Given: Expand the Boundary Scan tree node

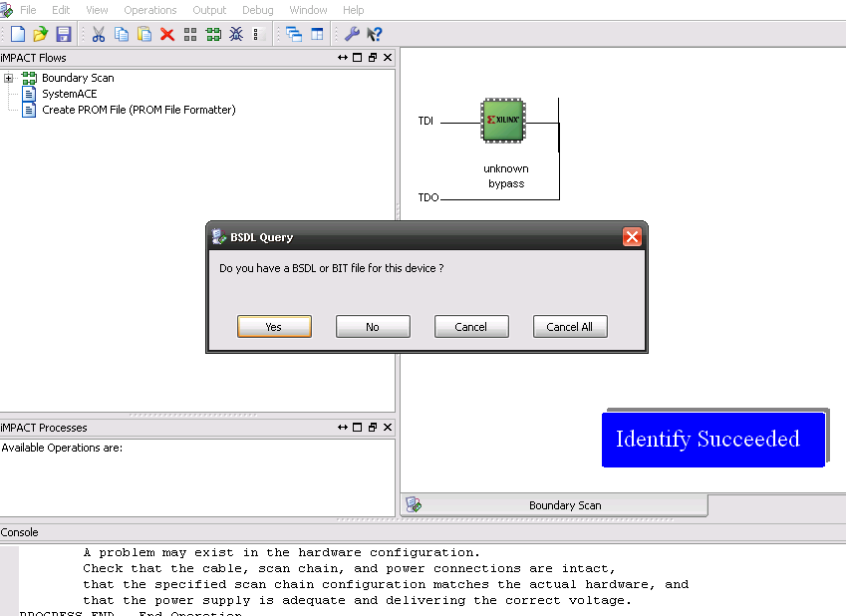Looking at the screenshot, I should coord(8,79).
